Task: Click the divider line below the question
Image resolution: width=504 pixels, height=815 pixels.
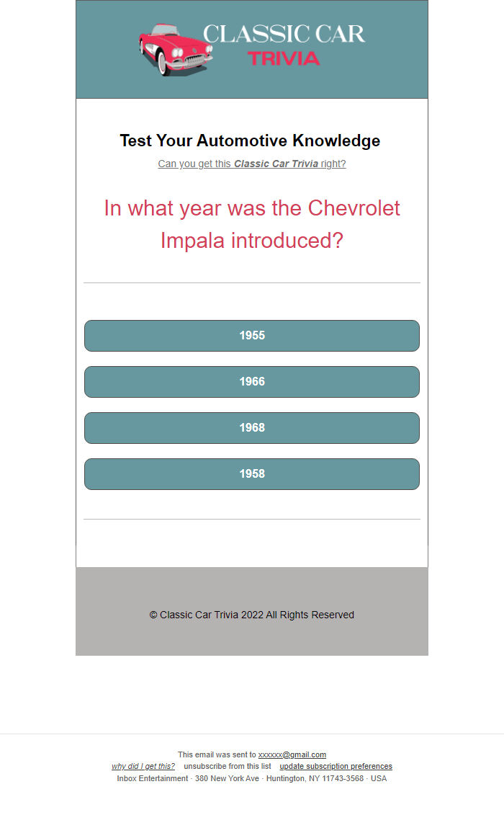Action: (x=251, y=282)
